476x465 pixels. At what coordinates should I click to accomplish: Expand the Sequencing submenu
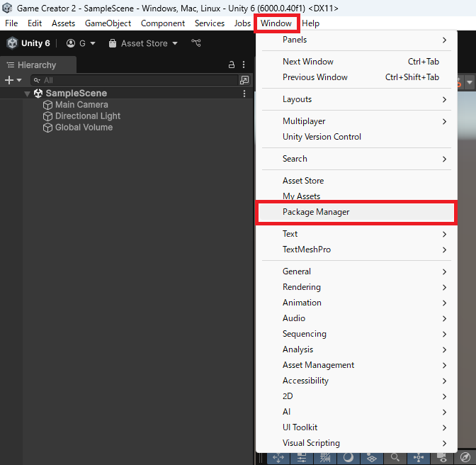[356, 334]
